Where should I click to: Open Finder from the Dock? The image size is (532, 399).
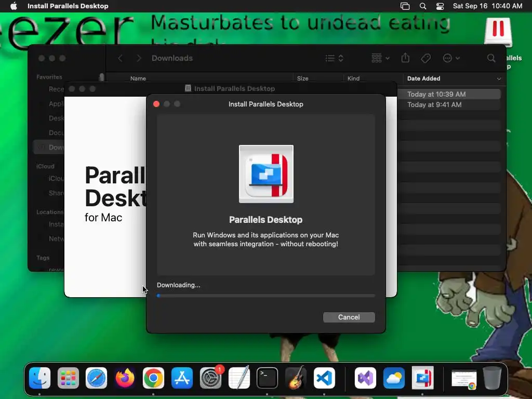pyautogui.click(x=39, y=378)
